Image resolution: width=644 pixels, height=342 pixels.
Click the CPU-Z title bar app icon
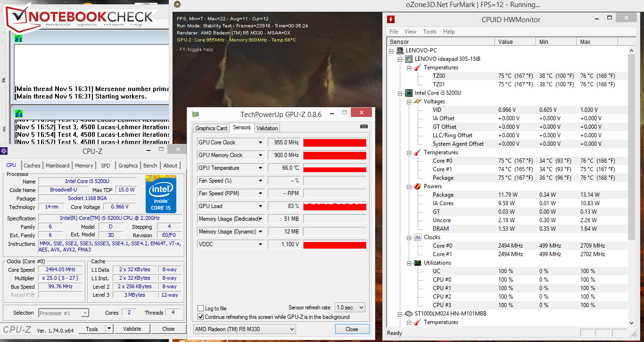coord(4,151)
